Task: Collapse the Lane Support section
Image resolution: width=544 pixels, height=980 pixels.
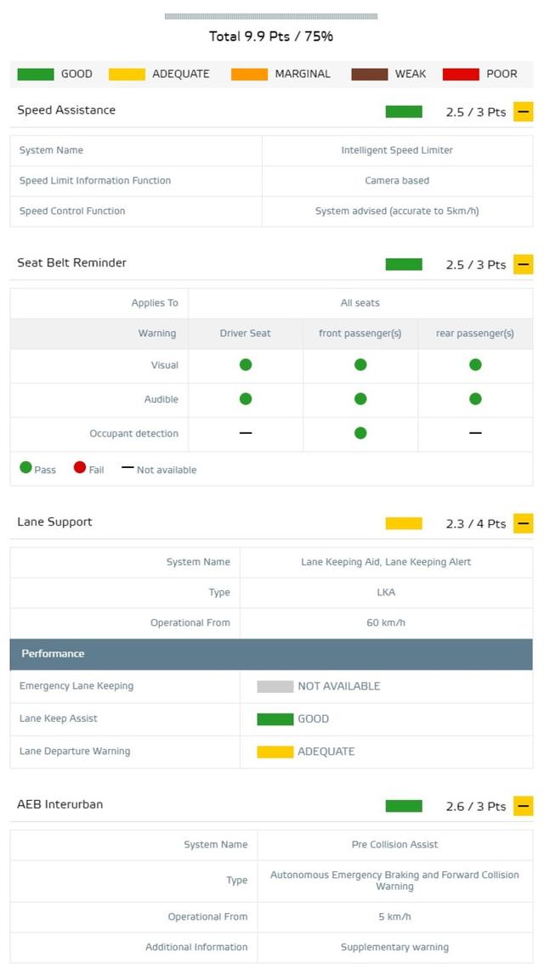Action: (524, 523)
